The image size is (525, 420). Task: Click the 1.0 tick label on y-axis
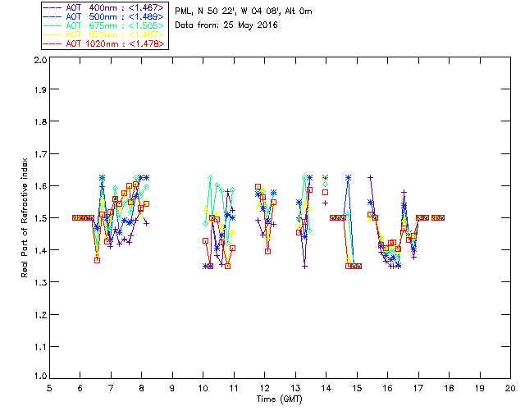click(39, 377)
